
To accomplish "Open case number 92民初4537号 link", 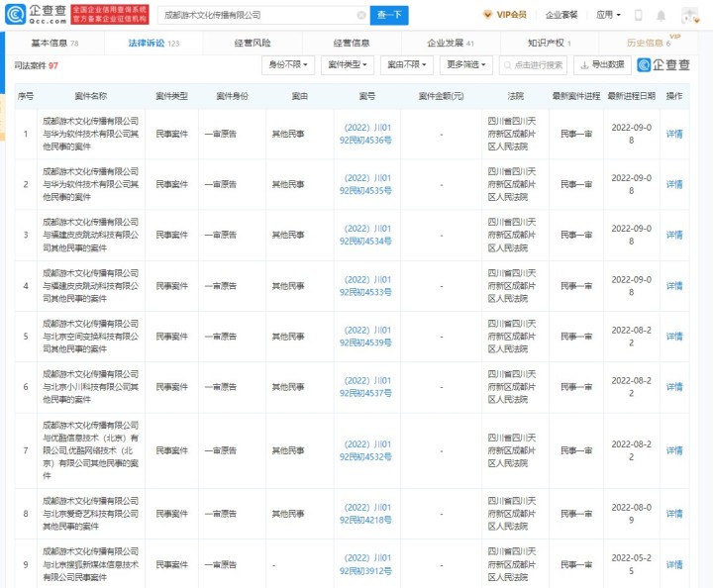I will pyautogui.click(x=365, y=387).
